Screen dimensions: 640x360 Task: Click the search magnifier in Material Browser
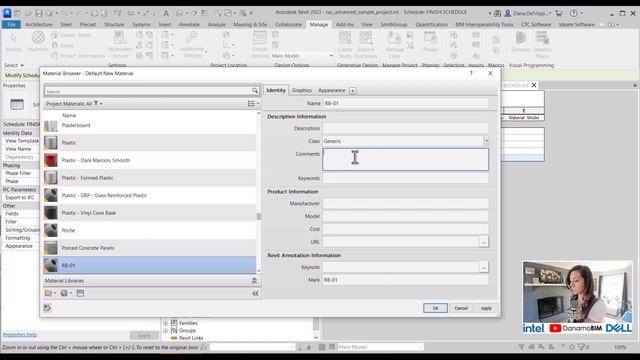tap(255, 91)
